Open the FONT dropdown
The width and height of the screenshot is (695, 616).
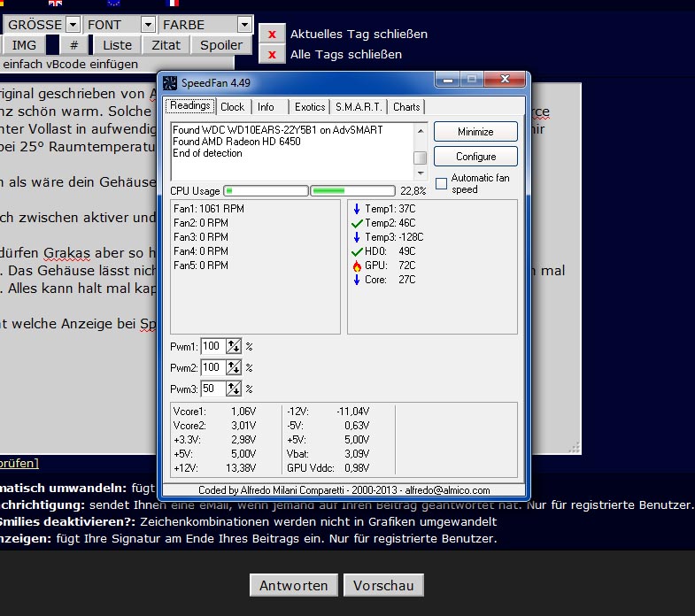(x=149, y=25)
